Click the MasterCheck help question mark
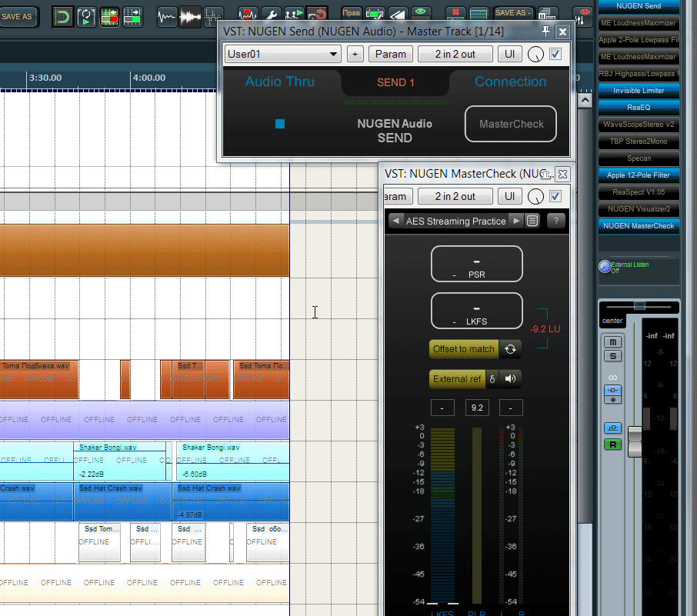The height and width of the screenshot is (616, 697). (555, 221)
